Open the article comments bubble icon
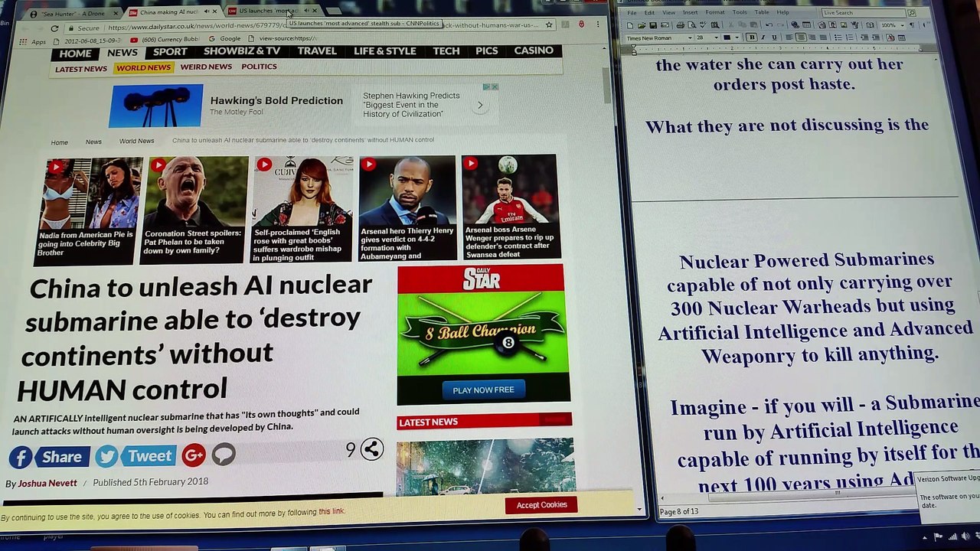The width and height of the screenshot is (980, 551). pos(224,455)
